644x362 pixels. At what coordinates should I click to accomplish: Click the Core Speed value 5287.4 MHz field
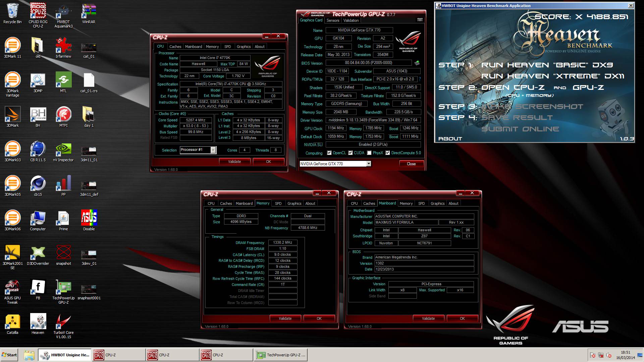pos(196,120)
